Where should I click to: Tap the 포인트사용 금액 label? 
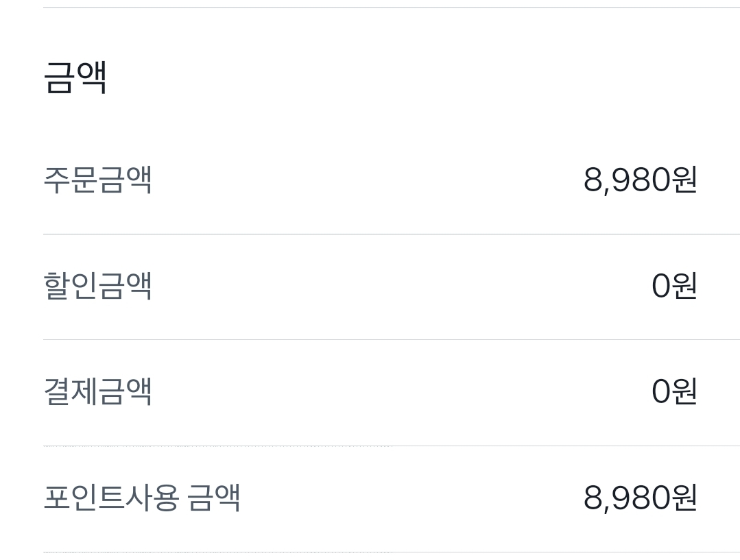[x=141, y=498]
